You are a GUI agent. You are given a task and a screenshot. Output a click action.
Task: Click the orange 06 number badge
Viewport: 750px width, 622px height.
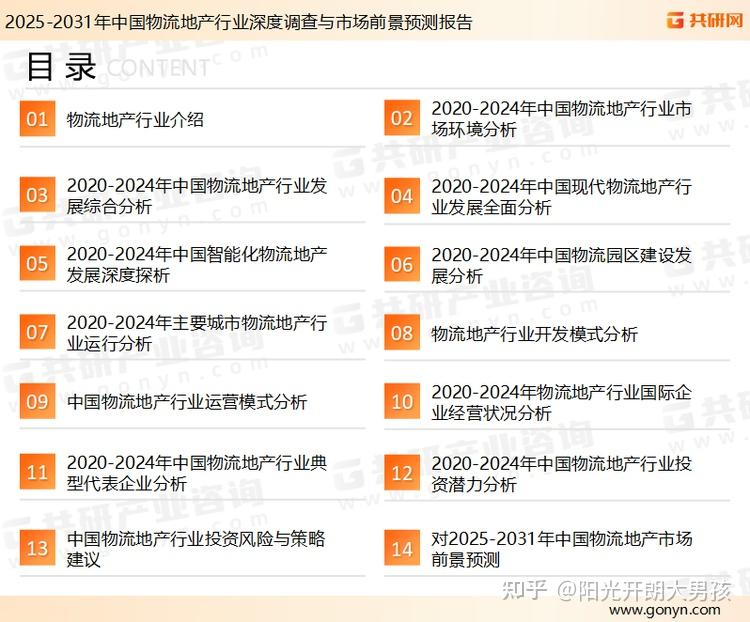(402, 264)
